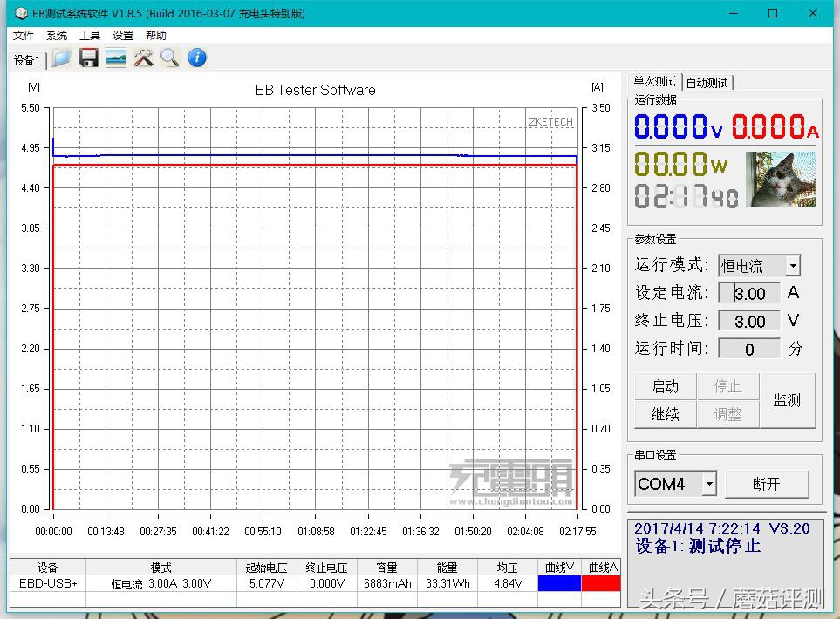Click the 均压 column header
840x619 pixels.
click(x=508, y=568)
